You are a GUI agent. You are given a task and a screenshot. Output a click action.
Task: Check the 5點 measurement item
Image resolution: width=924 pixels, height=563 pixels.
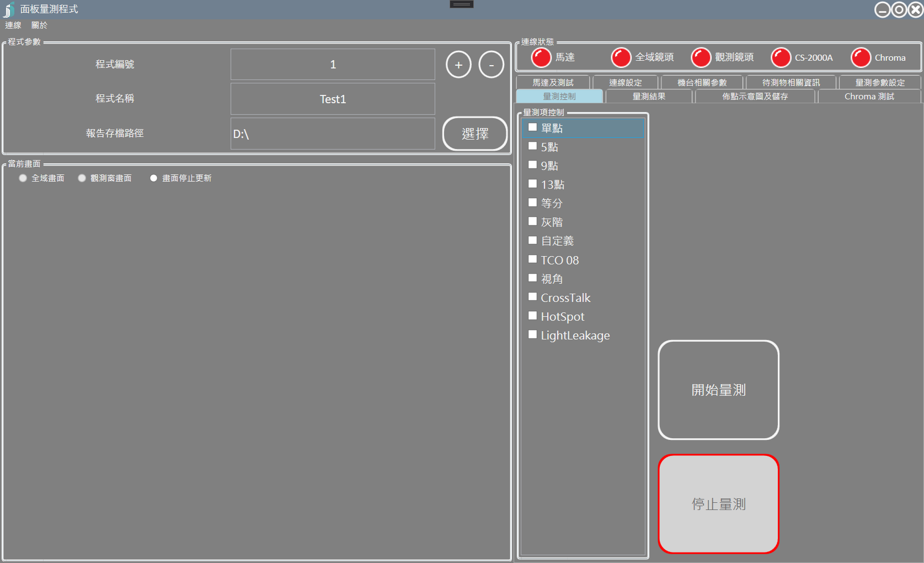click(x=533, y=146)
